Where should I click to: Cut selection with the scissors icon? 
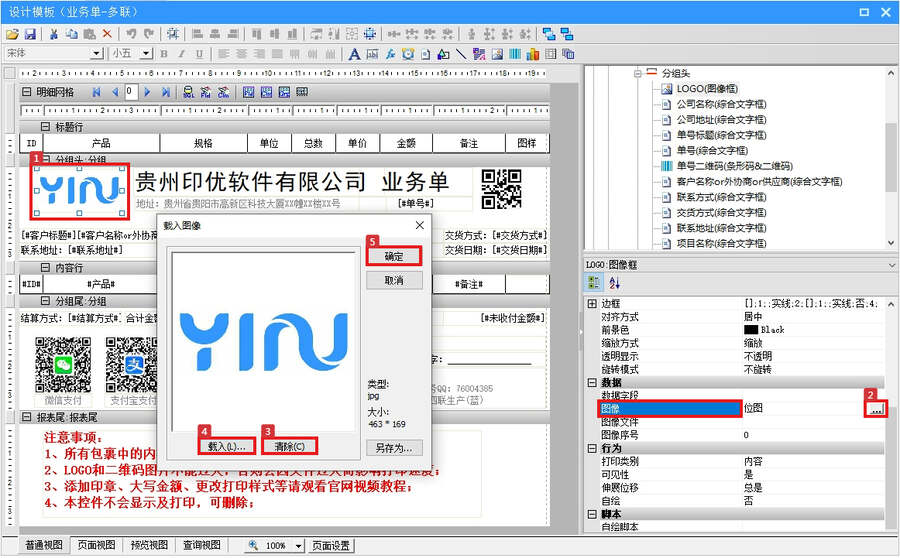53,34
